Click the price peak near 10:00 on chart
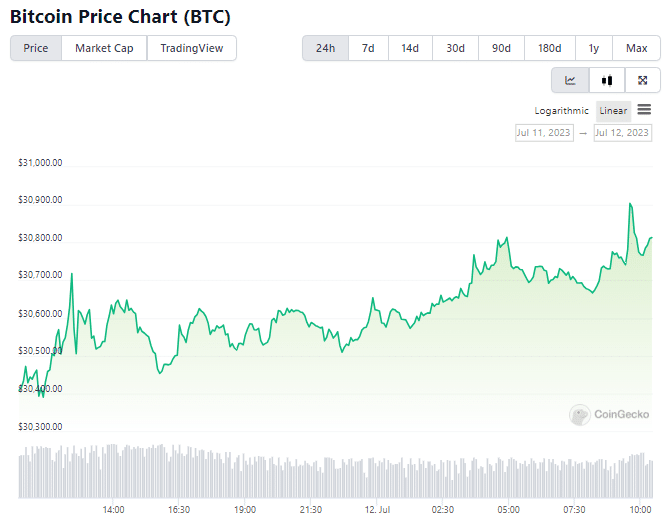663x522 pixels. (x=630, y=204)
